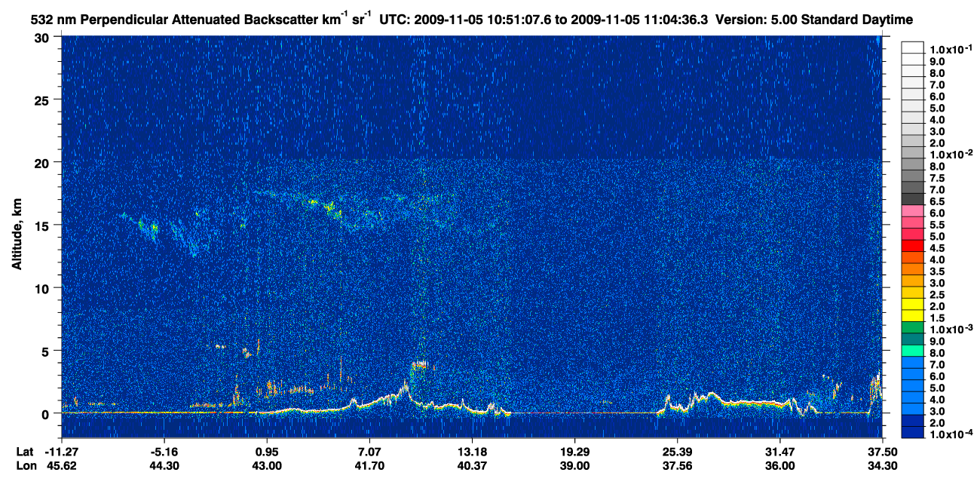This screenshot has height=503, width=980.
Task: Click longitude value '45.62'
Action: click(62, 465)
